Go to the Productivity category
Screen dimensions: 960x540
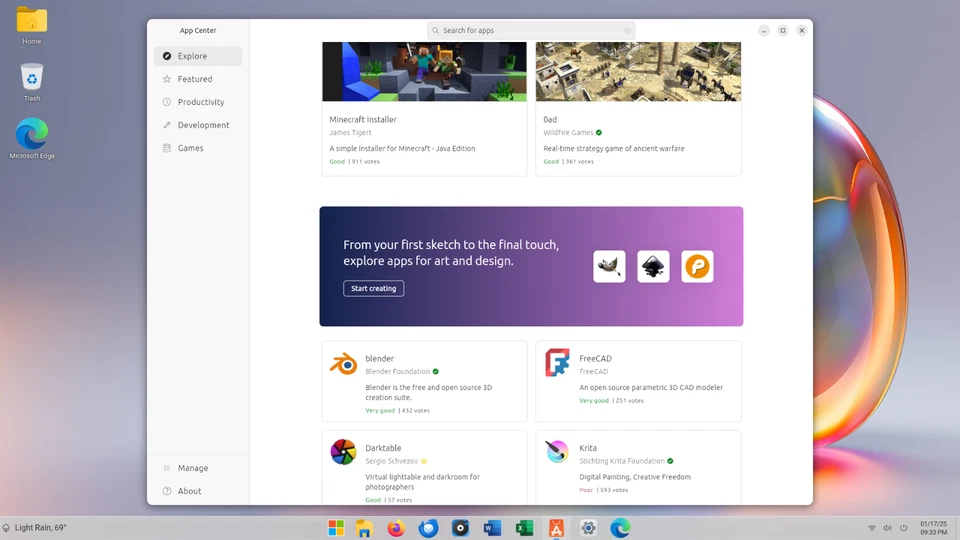pyautogui.click(x=198, y=102)
